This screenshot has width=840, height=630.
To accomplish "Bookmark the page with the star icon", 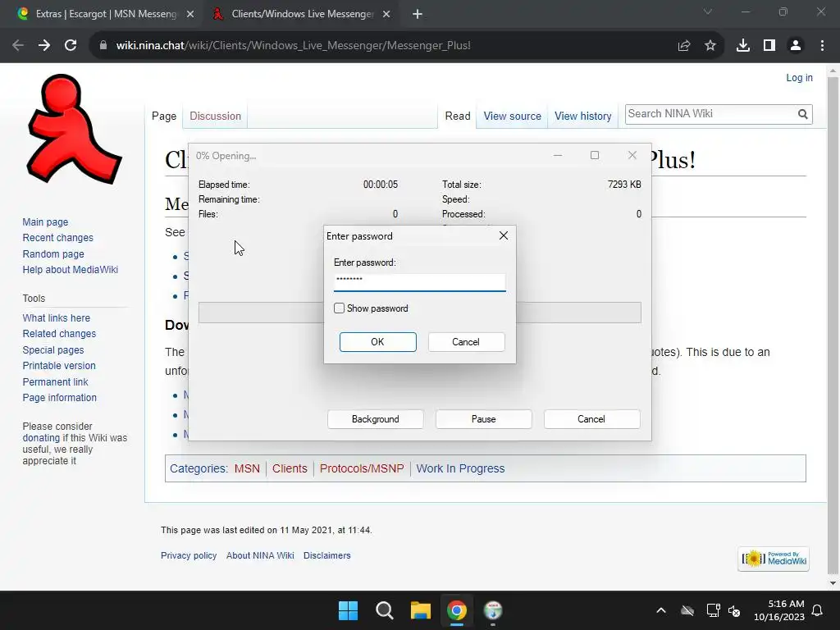I will coord(710,46).
